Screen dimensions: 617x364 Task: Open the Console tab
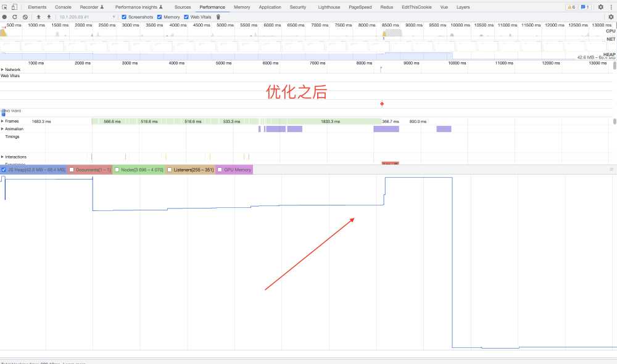point(63,7)
